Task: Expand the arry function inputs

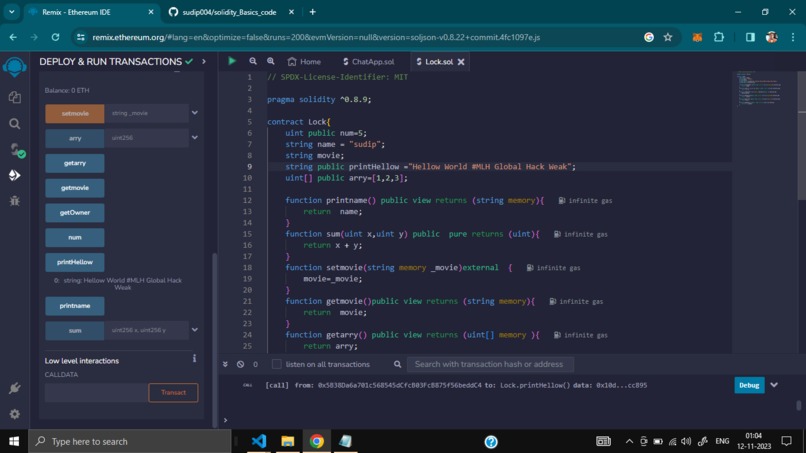Action: 195,137
